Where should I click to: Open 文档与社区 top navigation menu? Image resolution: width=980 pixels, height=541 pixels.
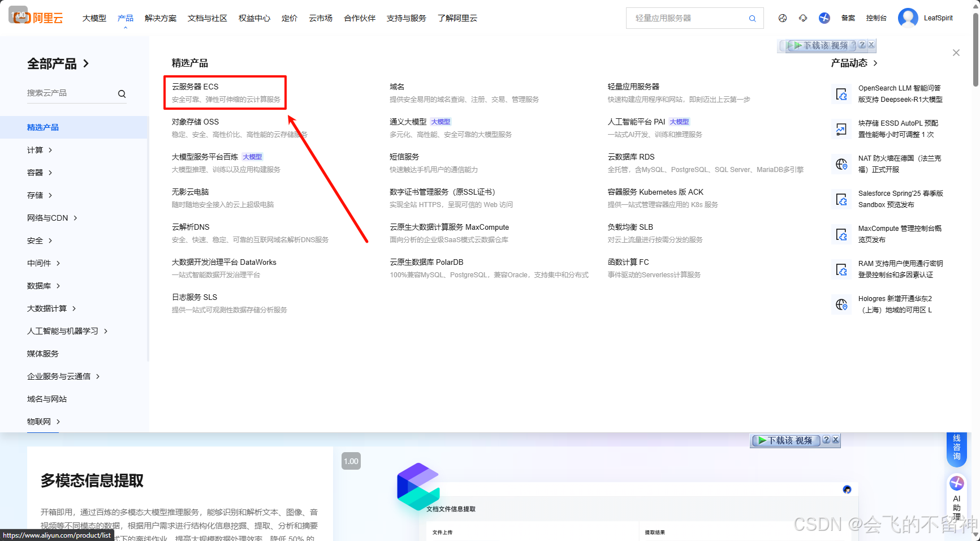[x=208, y=18]
